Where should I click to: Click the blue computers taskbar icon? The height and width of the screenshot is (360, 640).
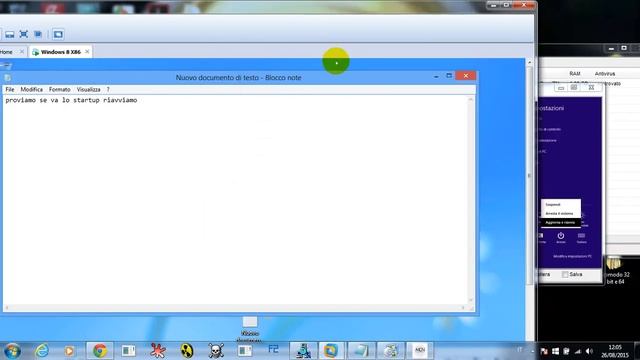303,351
